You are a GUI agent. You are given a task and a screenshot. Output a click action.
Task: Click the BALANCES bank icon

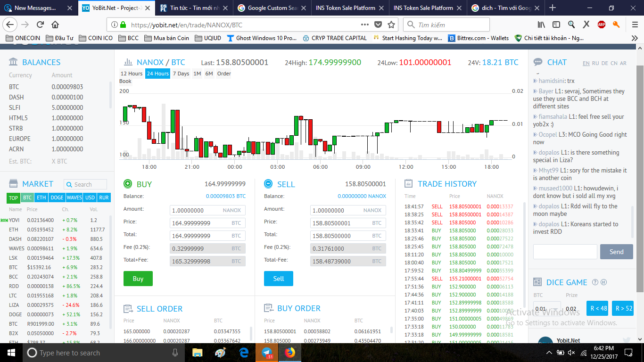pyautogui.click(x=13, y=62)
